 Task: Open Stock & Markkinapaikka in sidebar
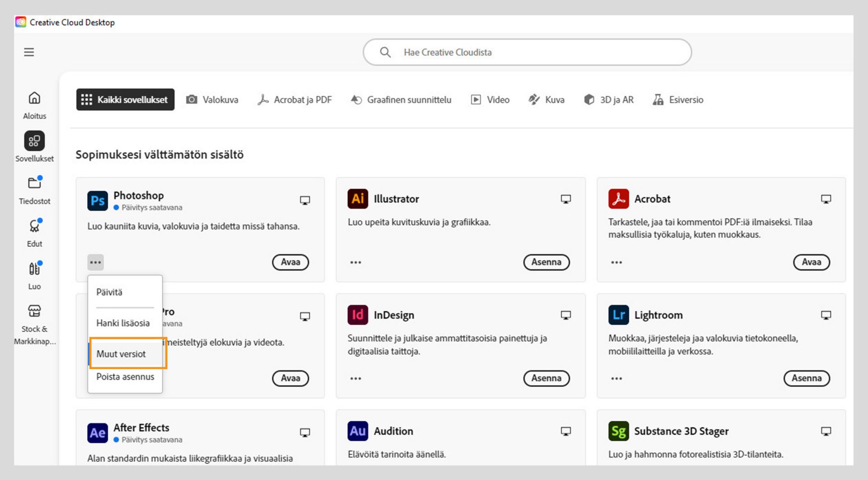pyautogui.click(x=34, y=323)
